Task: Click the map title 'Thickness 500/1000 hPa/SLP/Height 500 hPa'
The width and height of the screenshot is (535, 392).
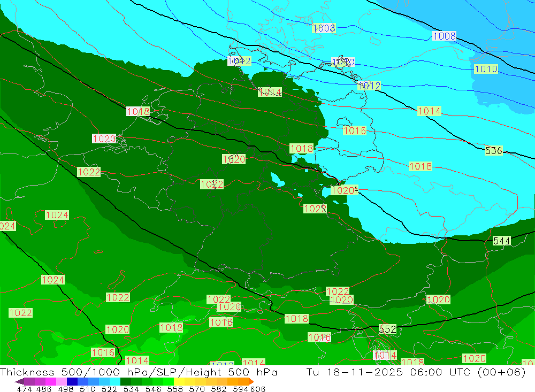Action: [x=139, y=372]
